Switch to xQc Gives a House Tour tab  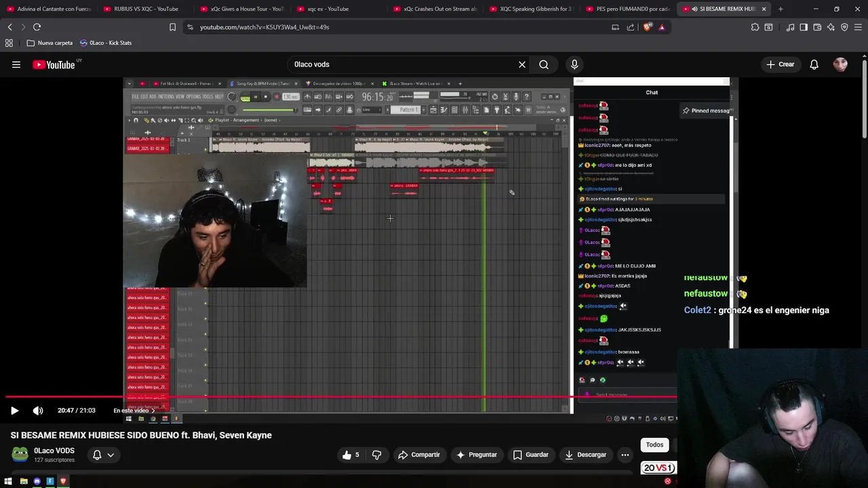[x=242, y=9]
